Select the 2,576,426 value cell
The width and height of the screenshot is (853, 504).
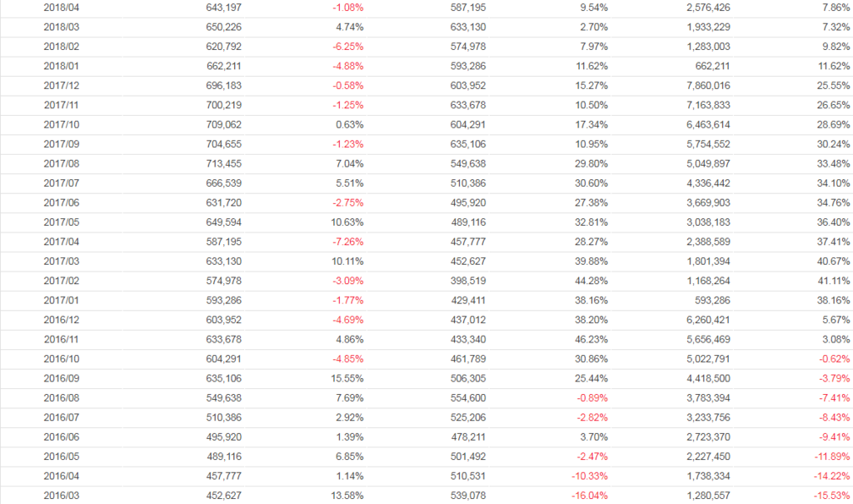(x=706, y=7)
